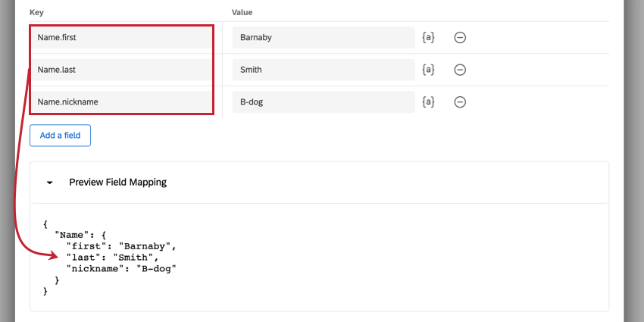644x322 pixels.
Task: Click the Name.first key field
Action: coord(121,37)
